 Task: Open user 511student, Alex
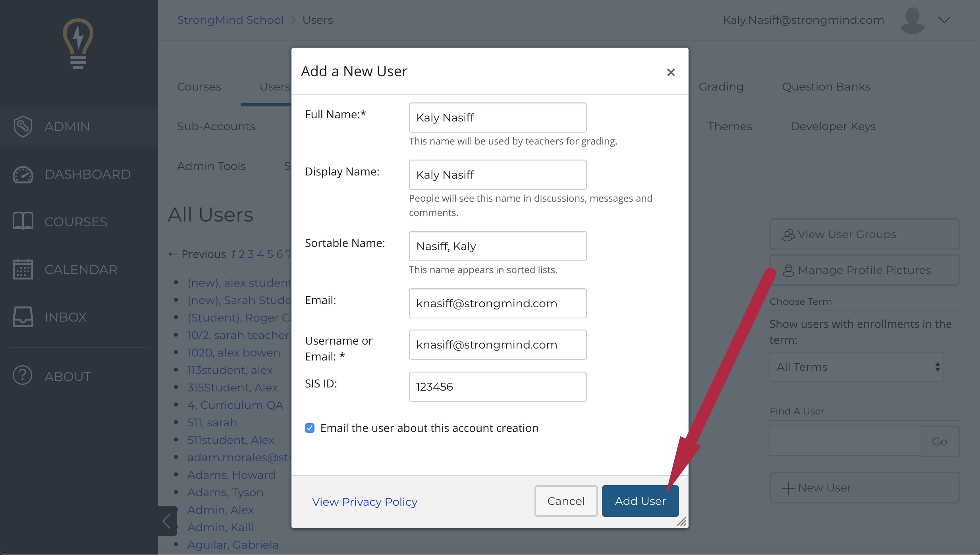coord(230,440)
